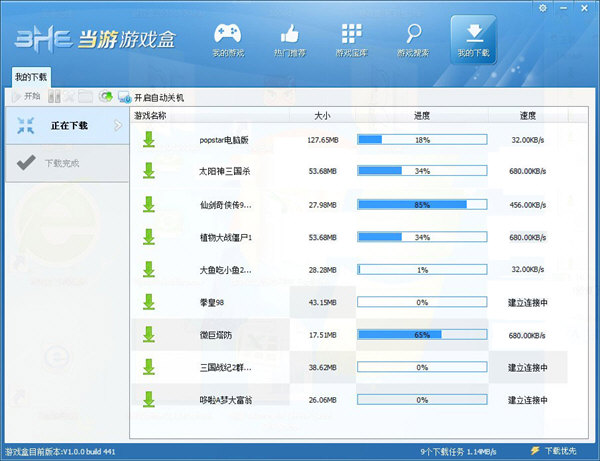Sort list by 大小 column header
Image resolution: width=600 pixels, height=461 pixels.
click(x=321, y=116)
